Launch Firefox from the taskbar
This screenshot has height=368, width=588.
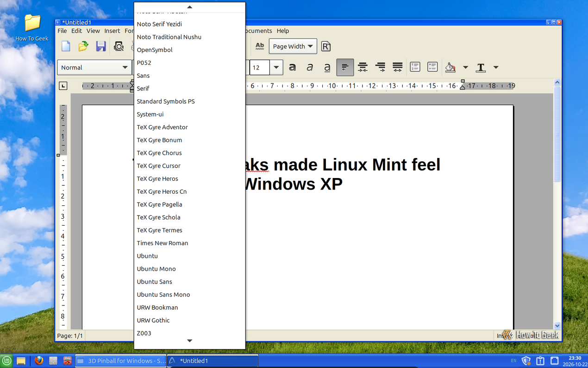[39, 361]
